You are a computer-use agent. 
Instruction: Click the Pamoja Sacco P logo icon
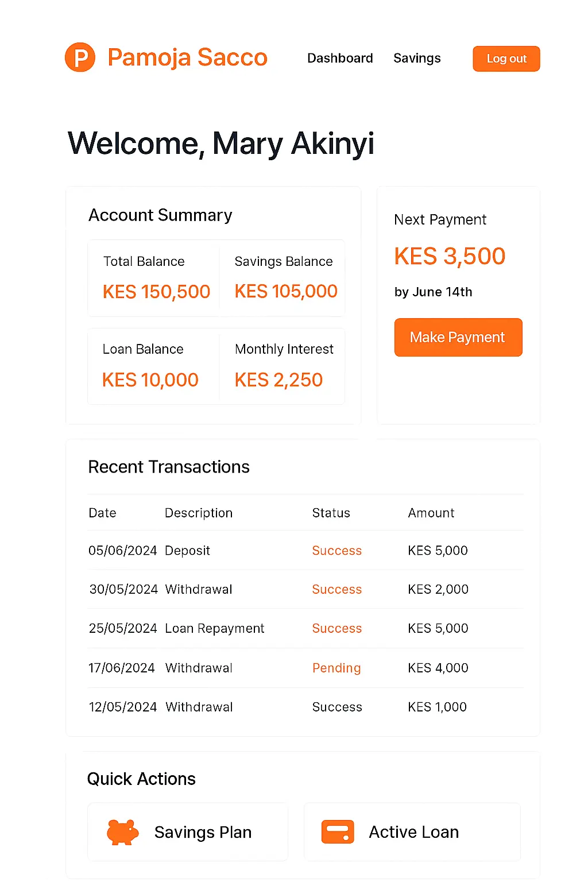click(x=80, y=57)
